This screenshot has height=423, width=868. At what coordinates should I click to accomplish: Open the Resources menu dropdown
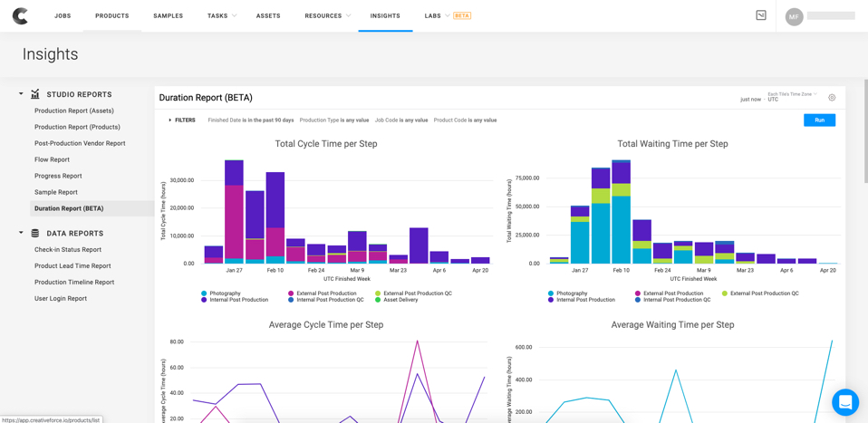(327, 16)
